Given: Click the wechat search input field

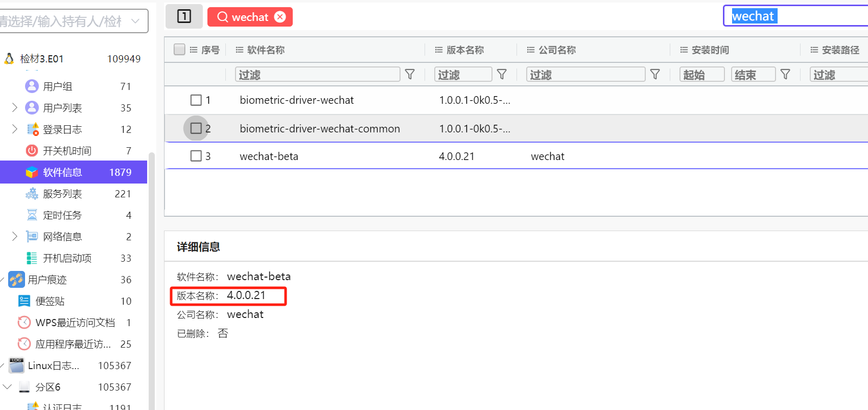Looking at the screenshot, I should click(796, 16).
